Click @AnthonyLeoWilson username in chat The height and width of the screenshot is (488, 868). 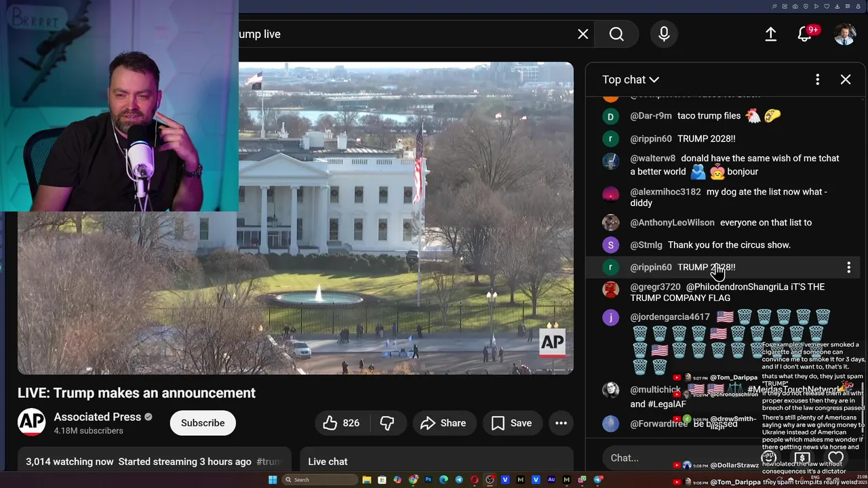click(672, 222)
